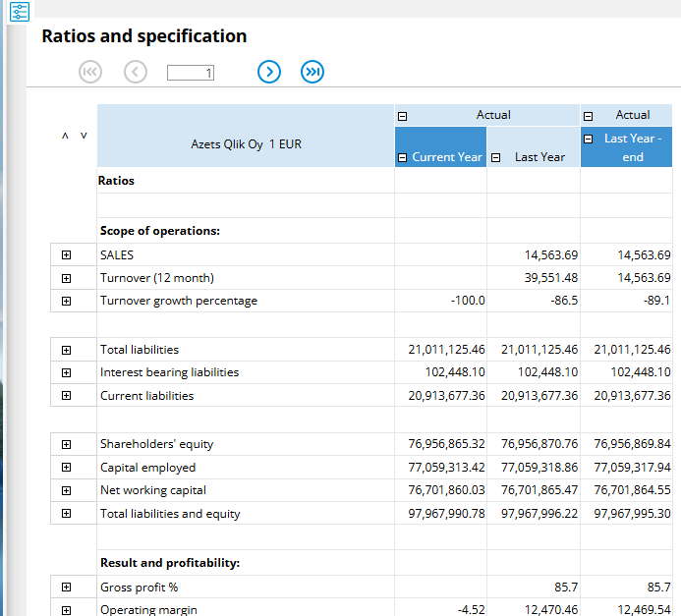This screenshot has width=681, height=616.
Task: Collapse the Current Year column
Action: pyautogui.click(x=402, y=157)
